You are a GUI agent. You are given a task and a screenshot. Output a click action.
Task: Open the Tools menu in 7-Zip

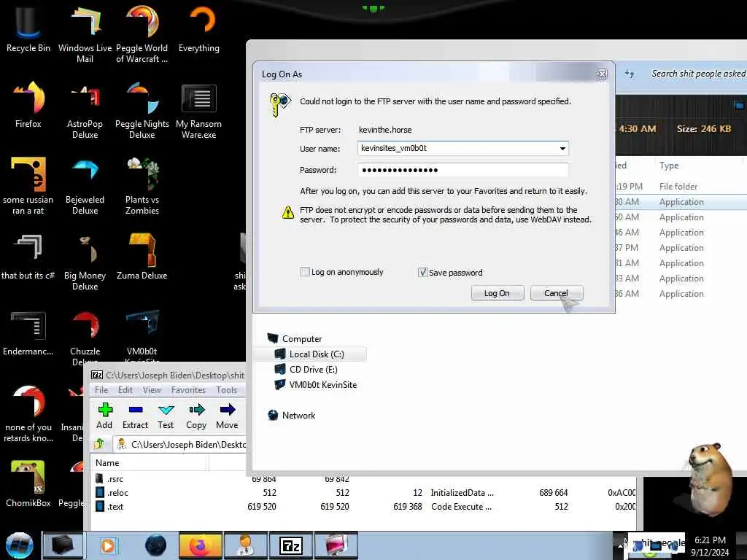point(226,390)
